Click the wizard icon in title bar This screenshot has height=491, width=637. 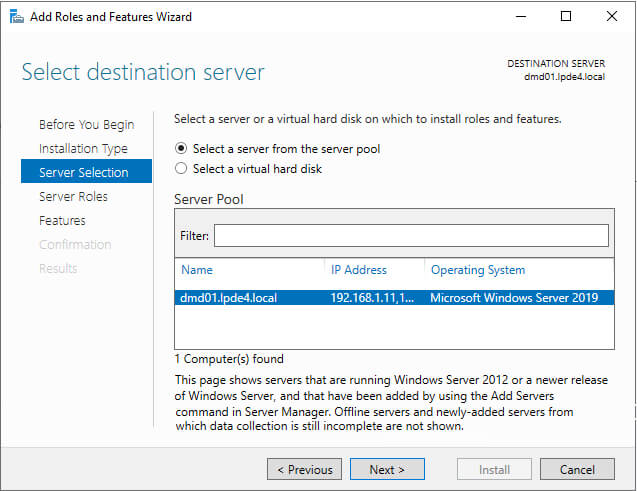[16, 17]
